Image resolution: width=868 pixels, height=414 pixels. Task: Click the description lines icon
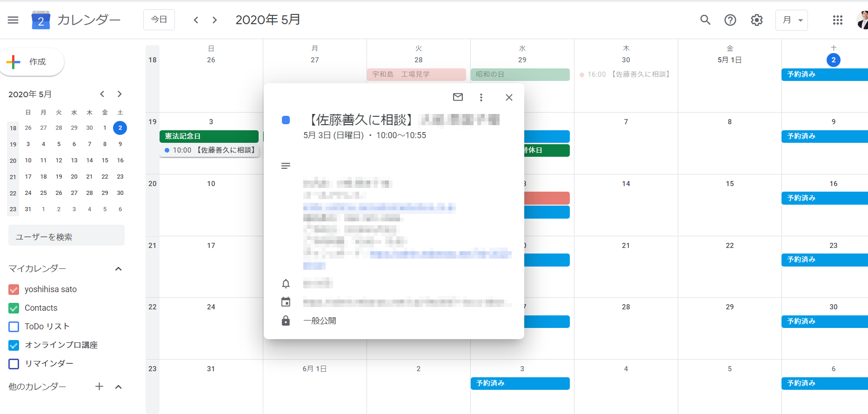(x=286, y=166)
